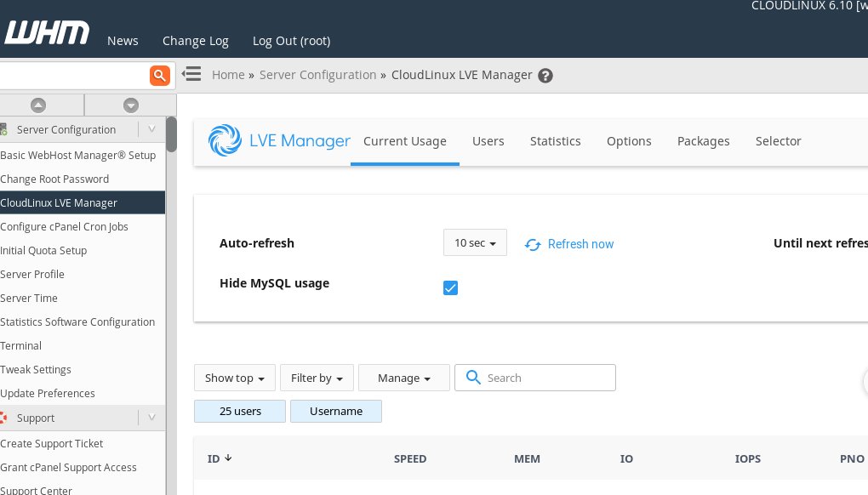Open Grant cPanel Support Access
This screenshot has height=495, width=868.
click(x=68, y=467)
